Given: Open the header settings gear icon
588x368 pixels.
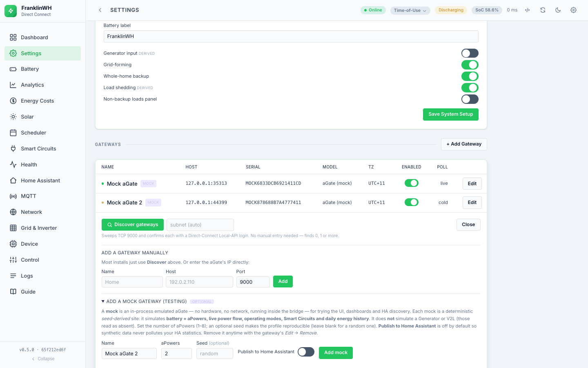Looking at the screenshot, I should (573, 10).
